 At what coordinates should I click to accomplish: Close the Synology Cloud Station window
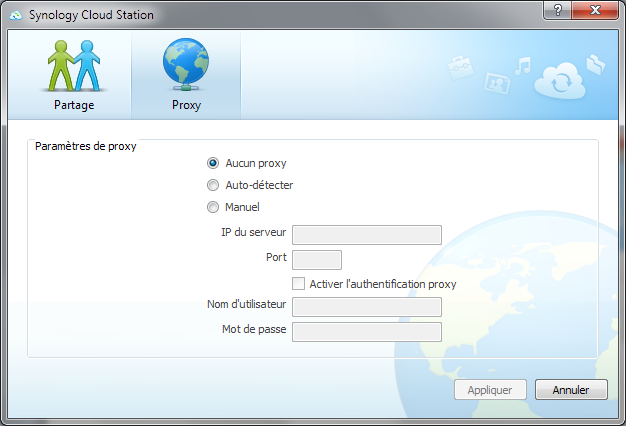coord(595,10)
